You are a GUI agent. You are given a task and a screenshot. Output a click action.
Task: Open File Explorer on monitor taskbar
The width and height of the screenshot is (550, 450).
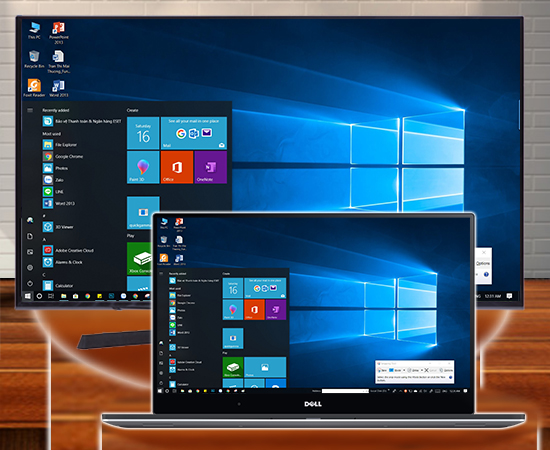pos(63,296)
